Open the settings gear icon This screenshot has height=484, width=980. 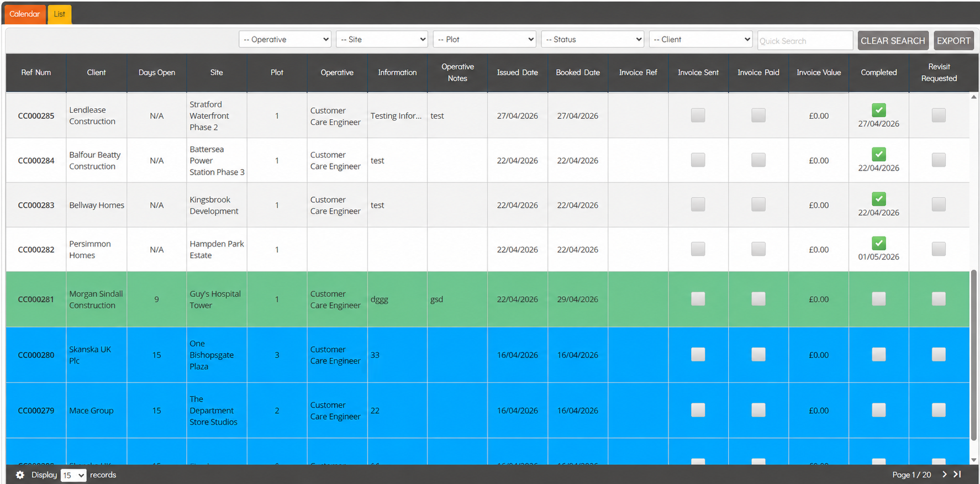[x=20, y=475]
